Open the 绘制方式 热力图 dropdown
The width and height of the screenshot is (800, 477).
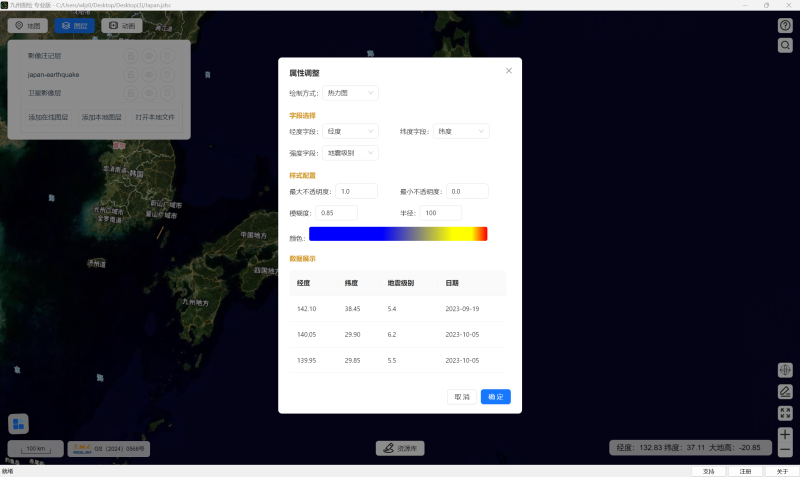pyautogui.click(x=350, y=93)
